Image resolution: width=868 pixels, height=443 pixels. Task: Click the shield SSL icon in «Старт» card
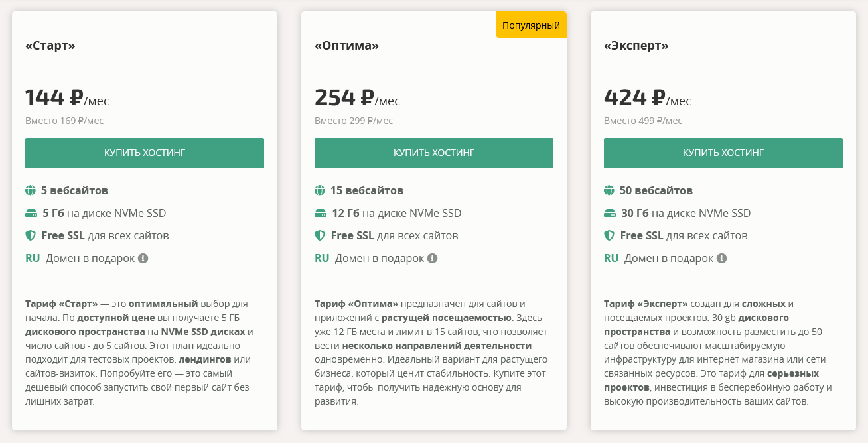[31, 236]
